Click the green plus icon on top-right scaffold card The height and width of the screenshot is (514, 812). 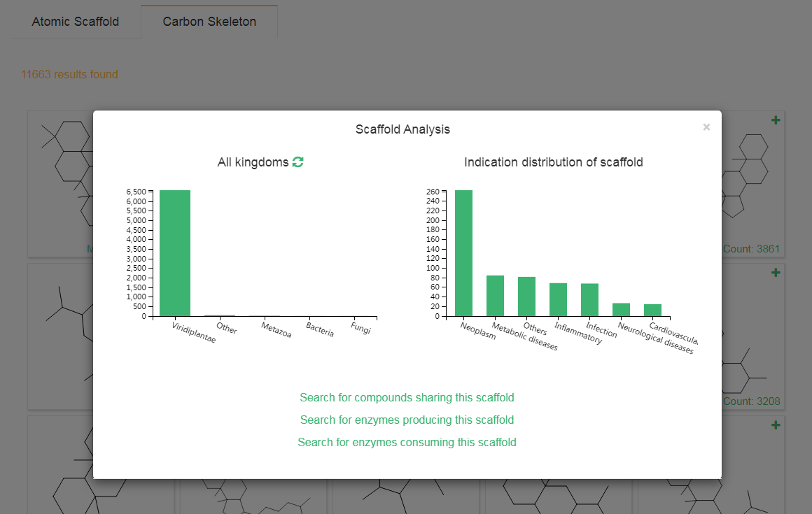775,120
